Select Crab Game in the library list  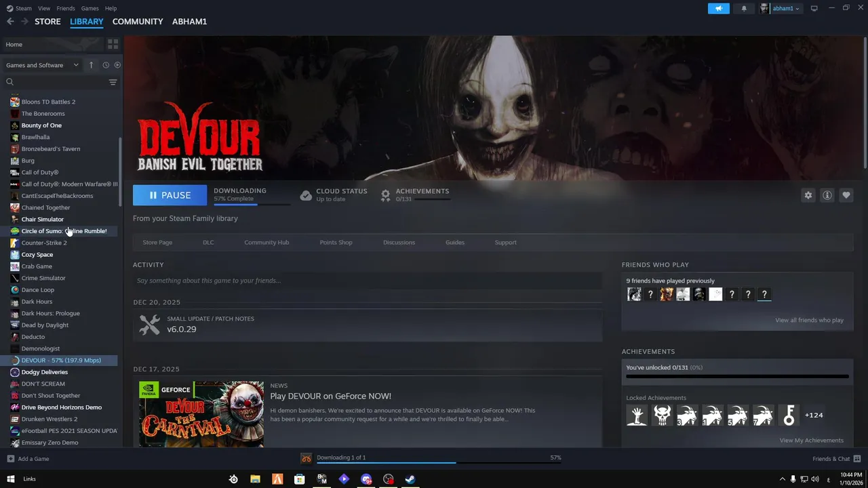[37, 266]
